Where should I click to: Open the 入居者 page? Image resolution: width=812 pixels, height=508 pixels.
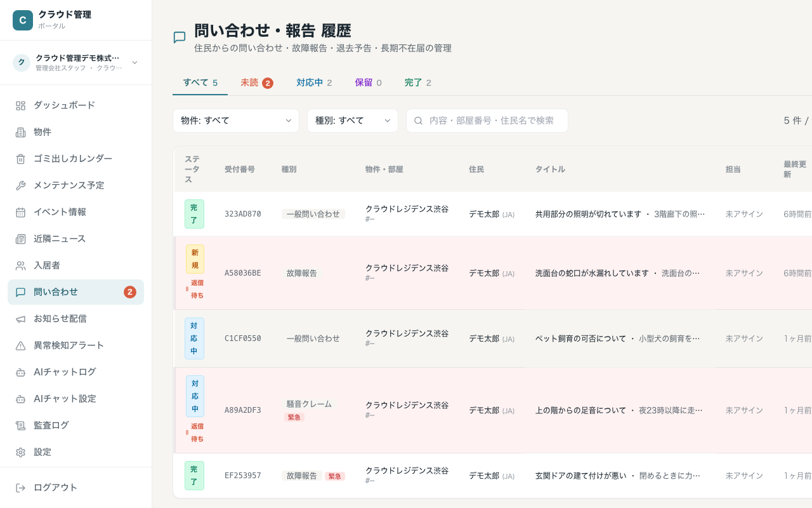75,265
